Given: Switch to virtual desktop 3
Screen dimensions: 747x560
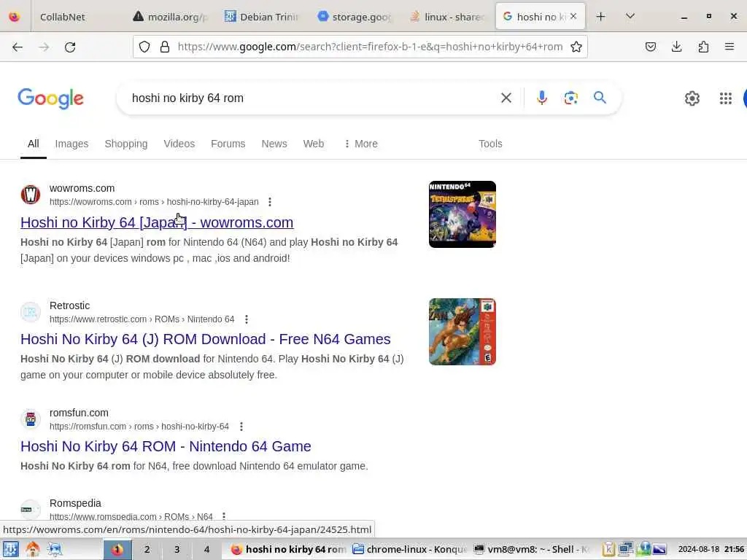Looking at the screenshot, I should click(x=177, y=550).
